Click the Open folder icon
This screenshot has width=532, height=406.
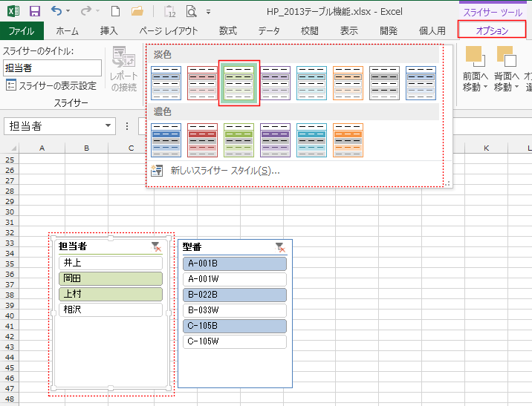137,11
